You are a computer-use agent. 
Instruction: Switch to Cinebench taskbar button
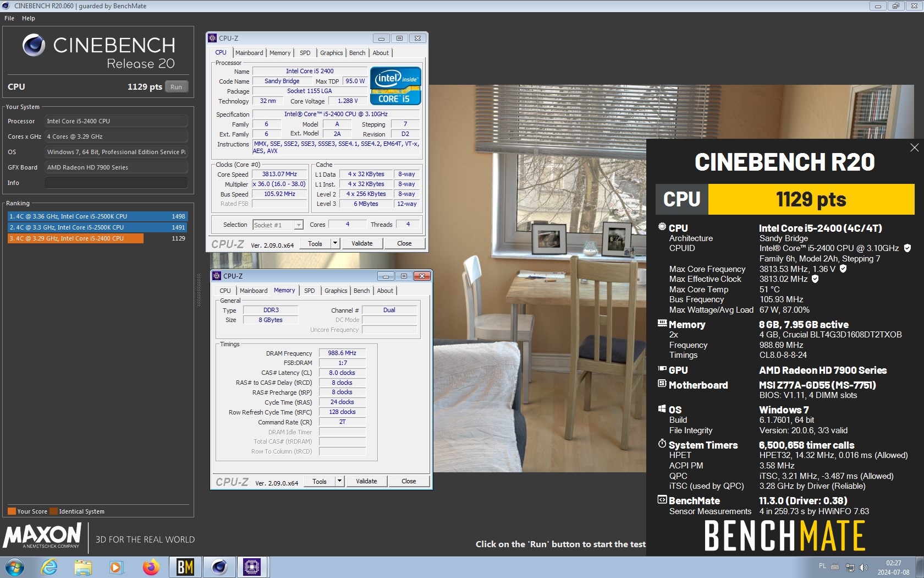[219, 567]
